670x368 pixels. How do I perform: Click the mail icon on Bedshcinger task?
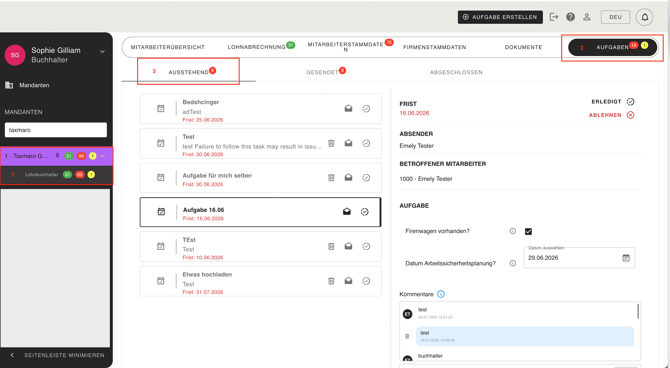coord(349,109)
